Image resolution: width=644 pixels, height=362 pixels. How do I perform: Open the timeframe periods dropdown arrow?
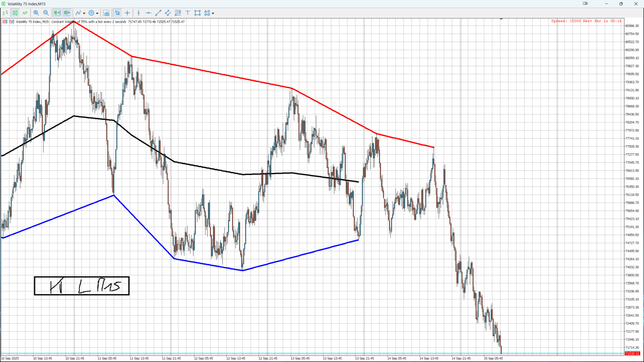click(97, 13)
